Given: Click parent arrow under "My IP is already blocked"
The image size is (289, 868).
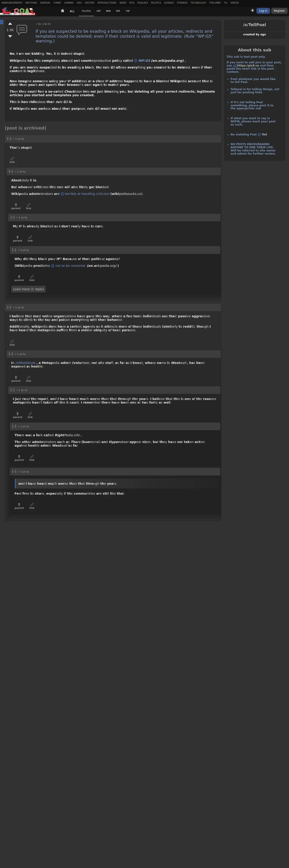Looking at the screenshot, I should pos(18,239).
